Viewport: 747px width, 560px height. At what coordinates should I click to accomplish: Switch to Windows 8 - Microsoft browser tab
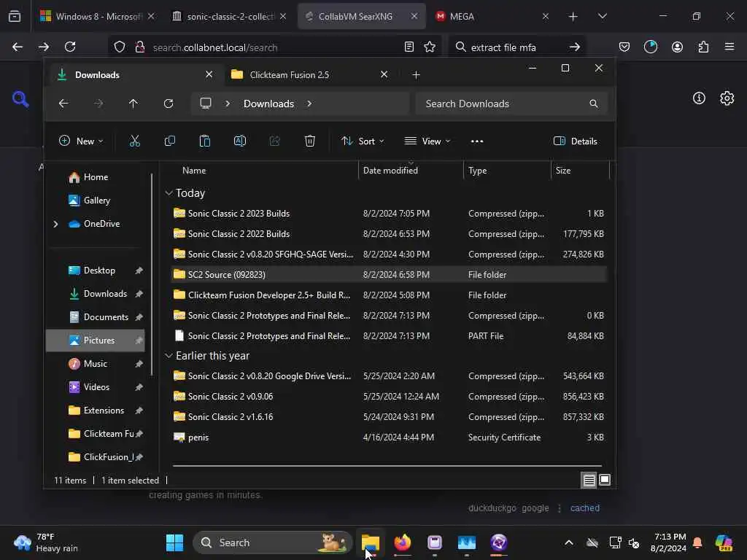click(x=97, y=16)
